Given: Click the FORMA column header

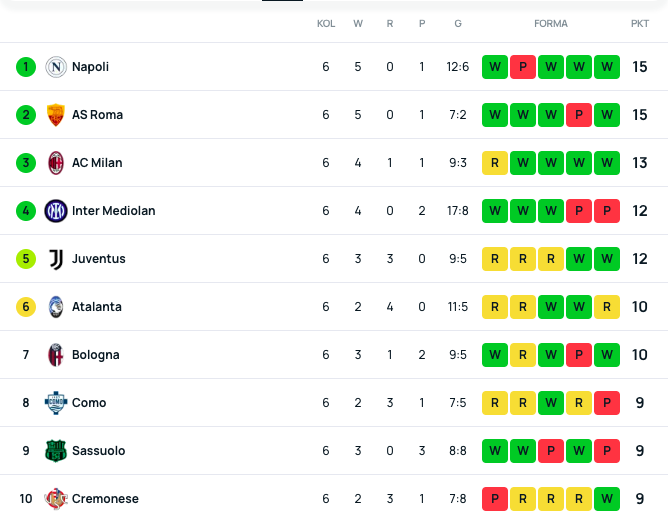Looking at the screenshot, I should [x=551, y=24].
